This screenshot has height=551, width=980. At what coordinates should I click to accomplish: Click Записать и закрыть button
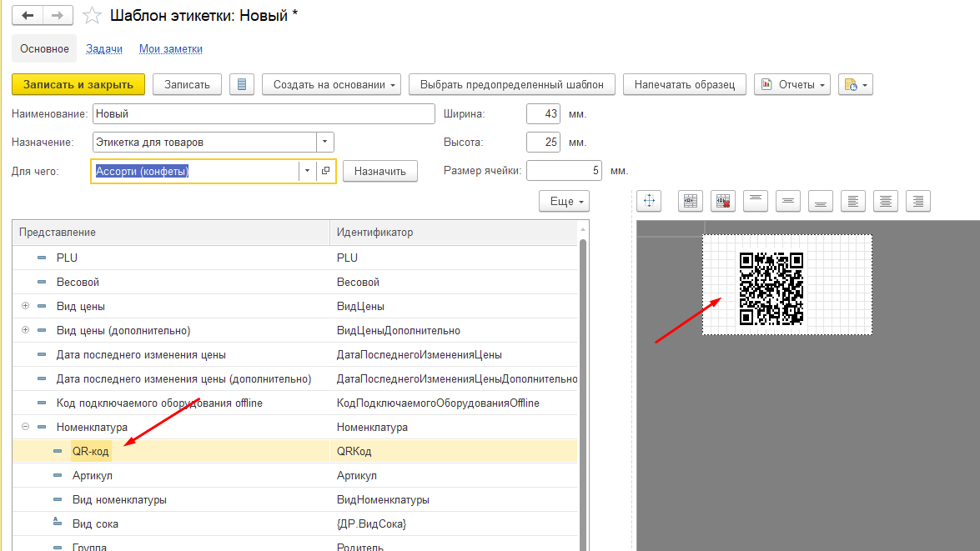click(78, 84)
